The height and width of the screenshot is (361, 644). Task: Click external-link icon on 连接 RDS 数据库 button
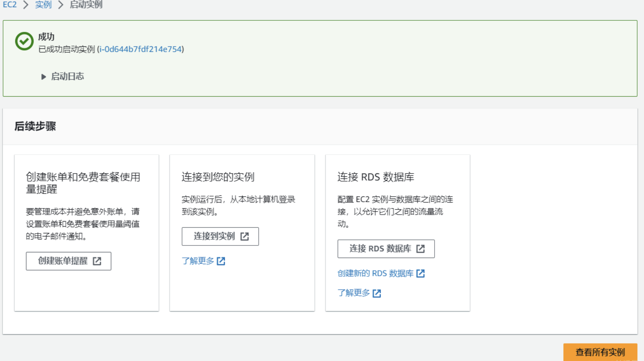tap(420, 249)
